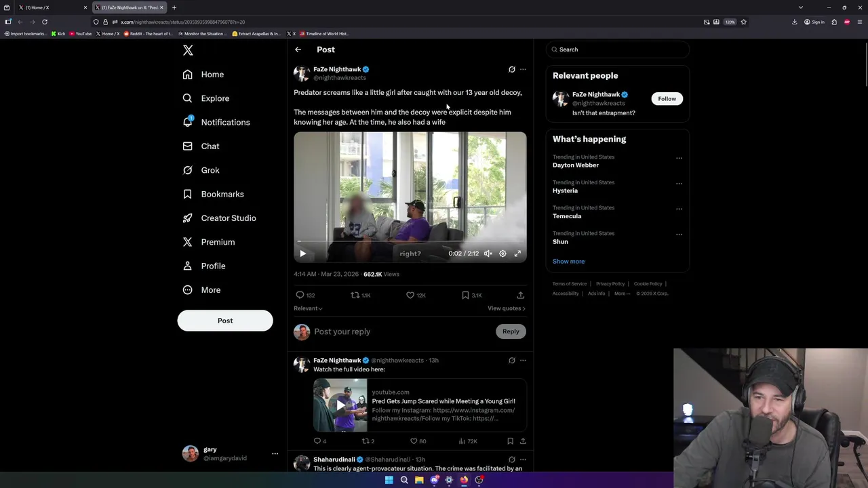868x488 pixels.
Task: Enter video fullscreen mode
Action: pos(517,253)
